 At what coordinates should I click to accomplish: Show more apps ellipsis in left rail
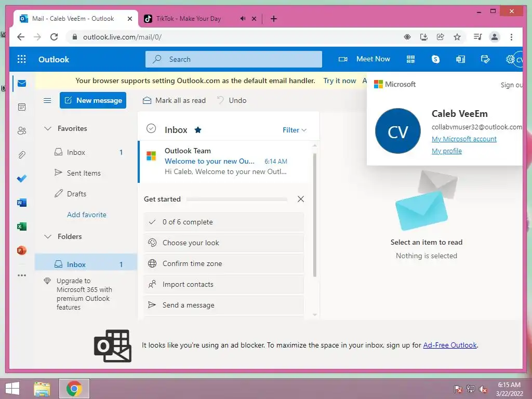tap(22, 275)
